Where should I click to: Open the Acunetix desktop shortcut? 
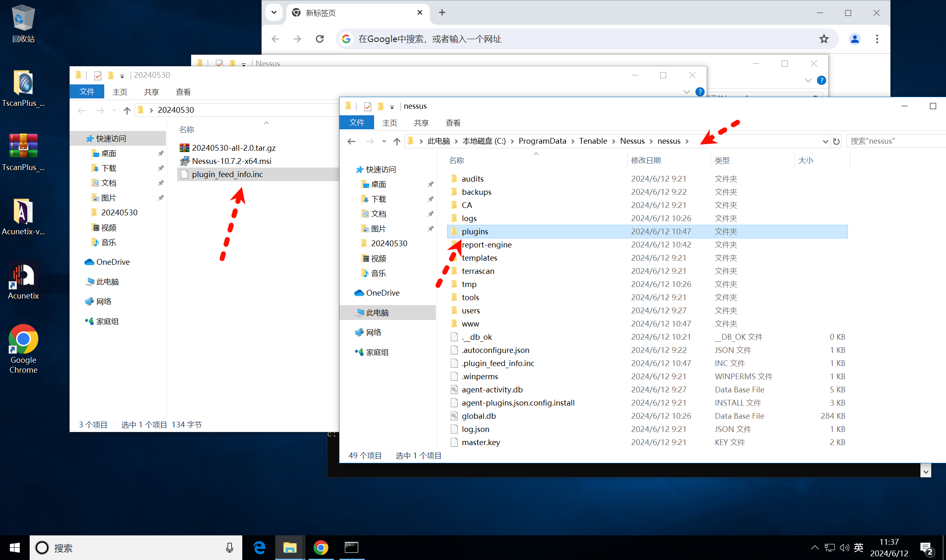(23, 280)
